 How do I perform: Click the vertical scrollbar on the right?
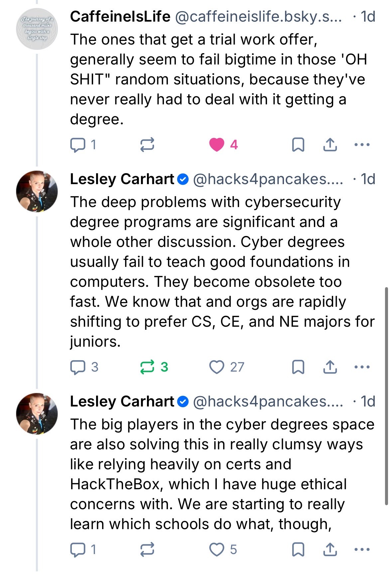[386, 396]
